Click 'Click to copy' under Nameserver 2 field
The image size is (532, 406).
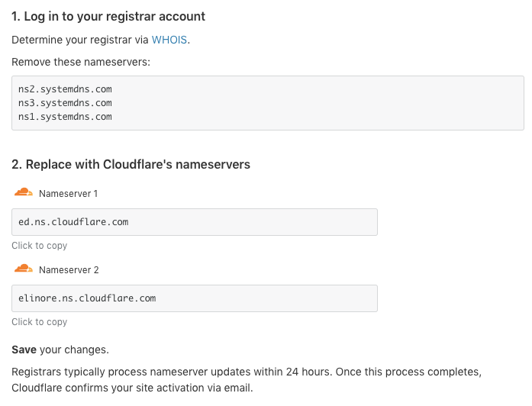point(40,322)
